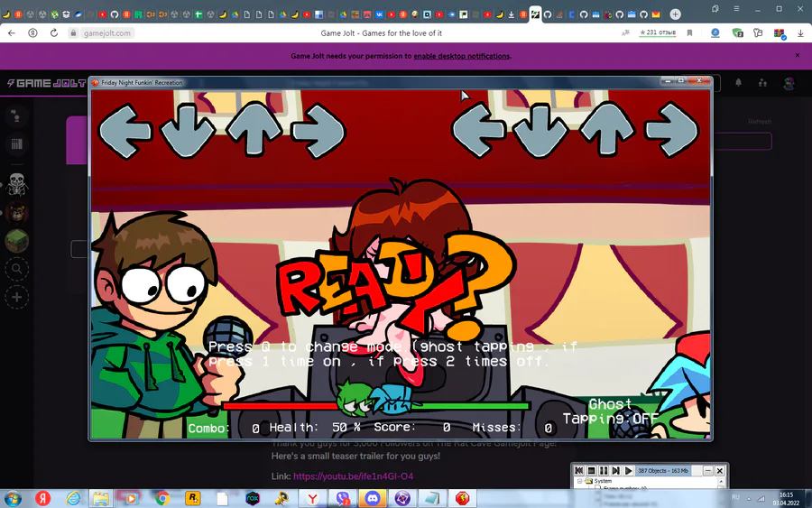The height and width of the screenshot is (508, 812).
Task: Click the player's up arrow receptor
Action: [x=607, y=130]
